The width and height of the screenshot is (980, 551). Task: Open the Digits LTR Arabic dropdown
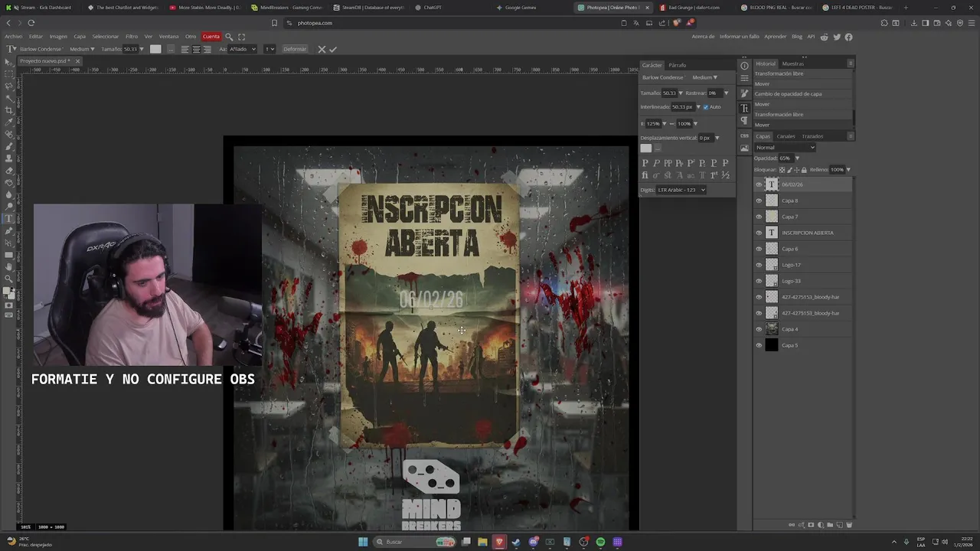point(681,190)
